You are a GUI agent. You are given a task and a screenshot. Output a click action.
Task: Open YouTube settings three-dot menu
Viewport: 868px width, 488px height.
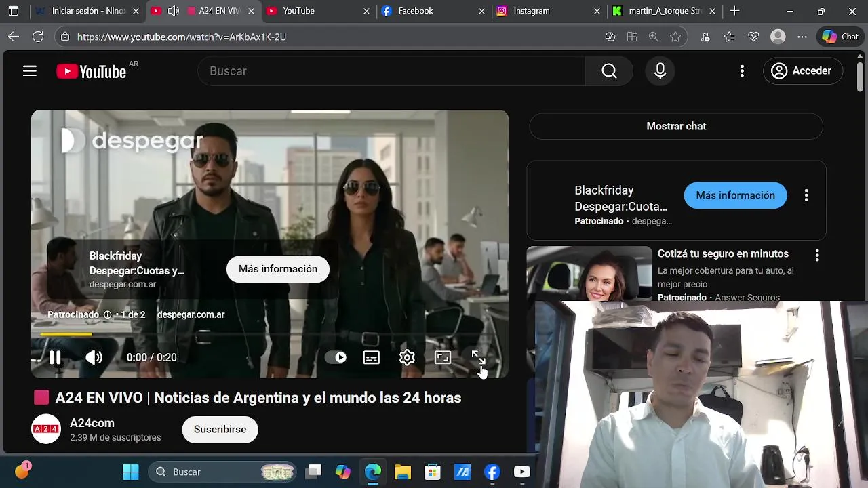742,71
